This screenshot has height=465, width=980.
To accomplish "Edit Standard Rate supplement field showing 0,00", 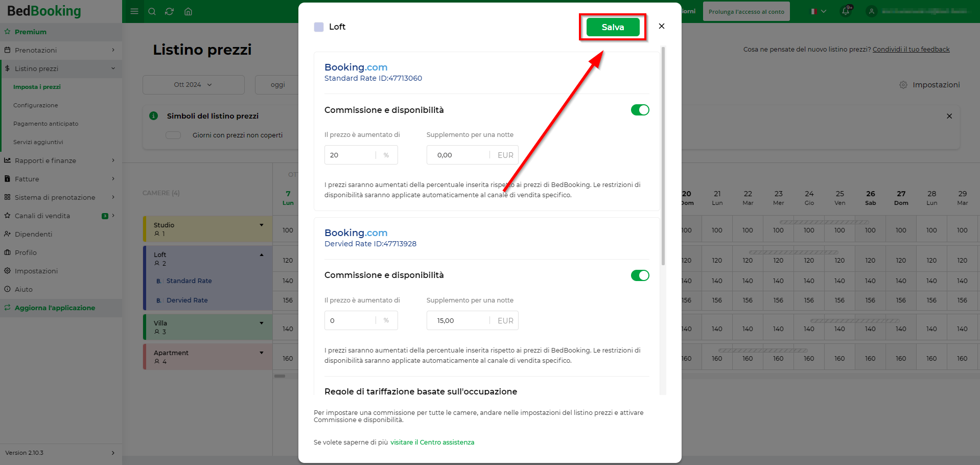I will point(472,155).
